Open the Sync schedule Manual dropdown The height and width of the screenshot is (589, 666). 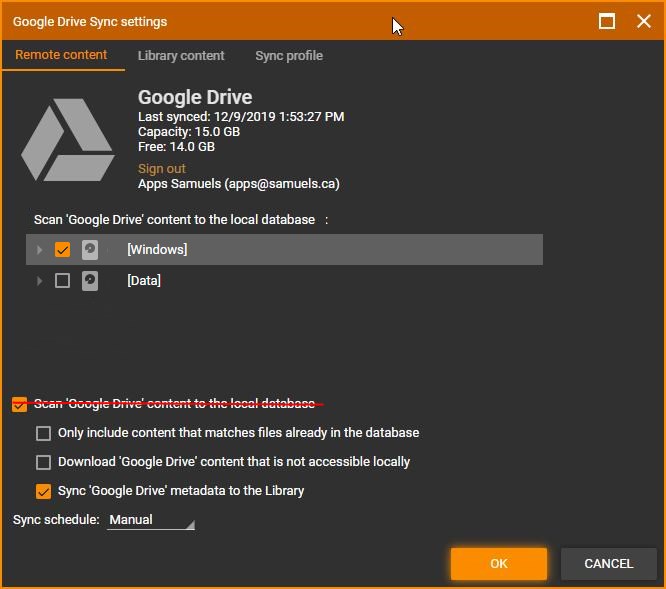pyautogui.click(x=150, y=520)
